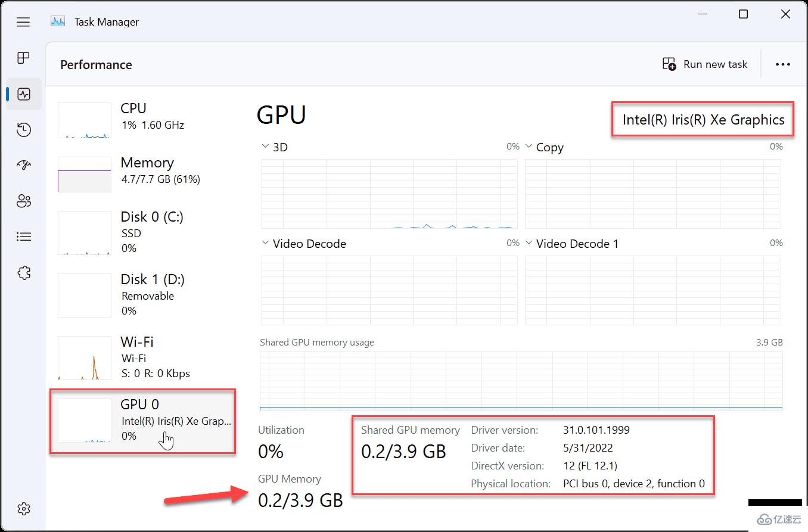The height and width of the screenshot is (532, 808).
Task: Open the Processes page icon
Action: click(23, 58)
